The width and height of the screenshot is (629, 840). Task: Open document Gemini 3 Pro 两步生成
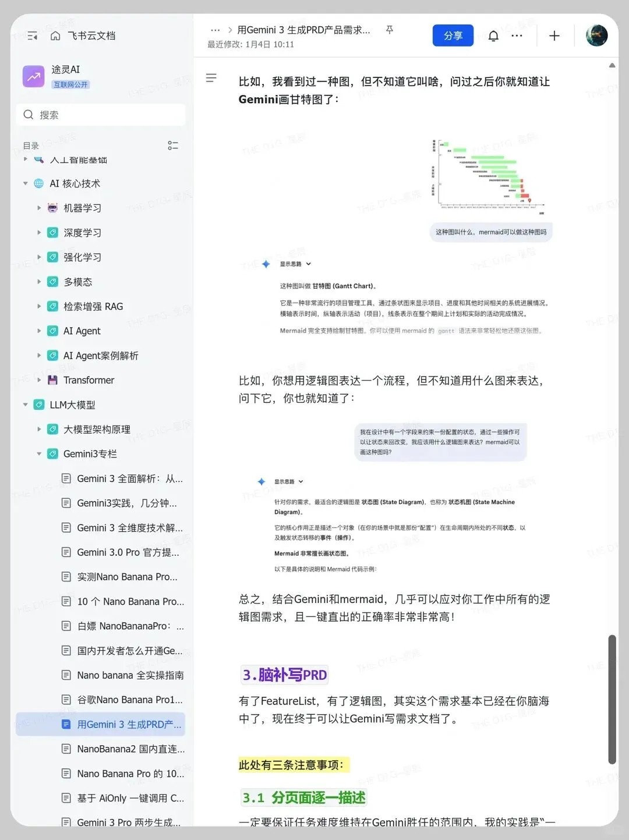point(129,822)
